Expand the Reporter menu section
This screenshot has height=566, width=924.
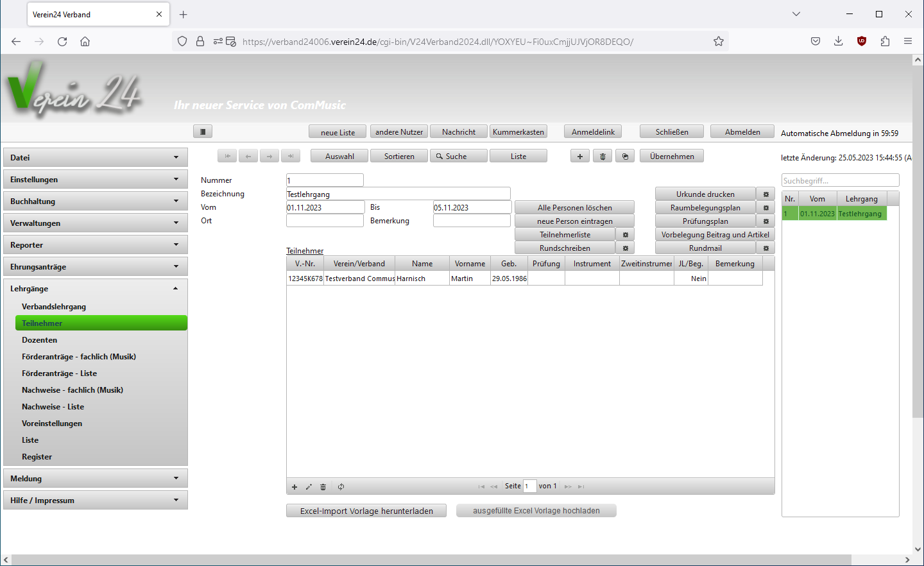point(96,244)
